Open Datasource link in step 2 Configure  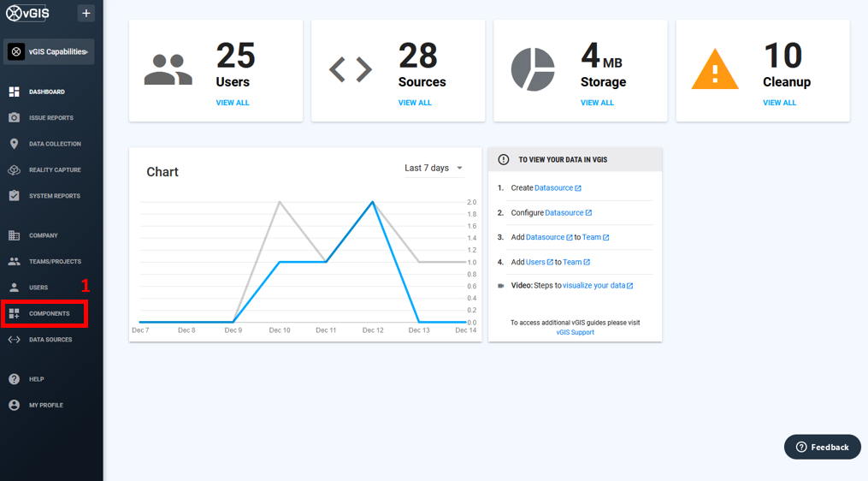569,213
